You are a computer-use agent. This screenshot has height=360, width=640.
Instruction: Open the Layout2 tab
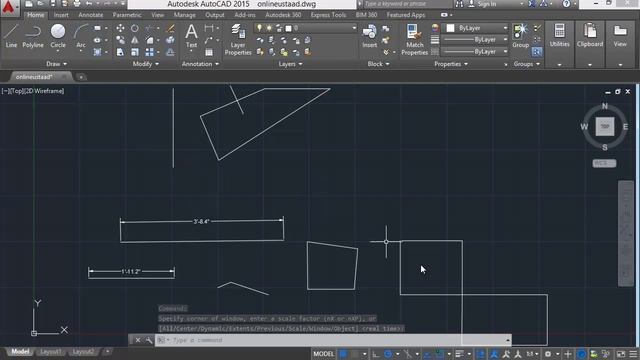83,351
